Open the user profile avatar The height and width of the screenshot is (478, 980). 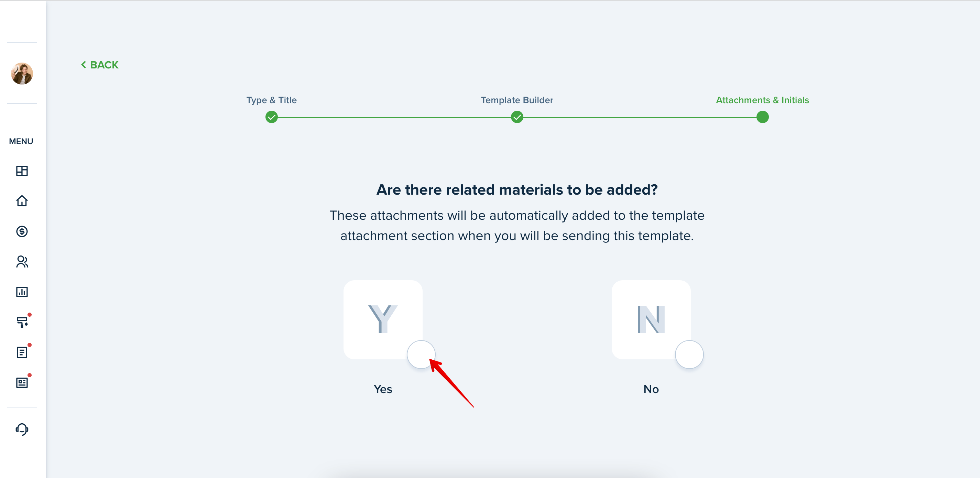click(x=22, y=74)
